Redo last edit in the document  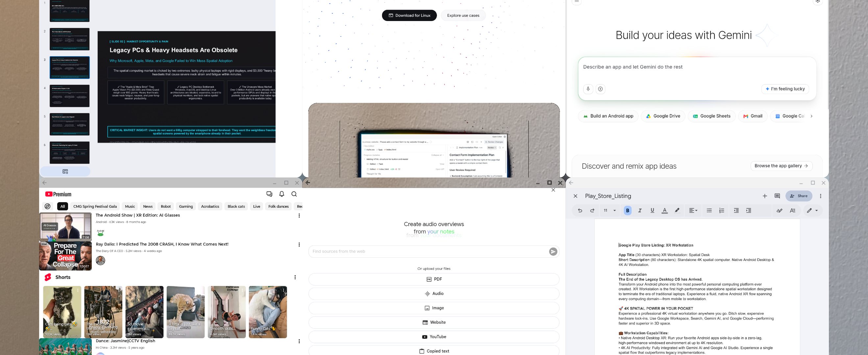pos(592,210)
